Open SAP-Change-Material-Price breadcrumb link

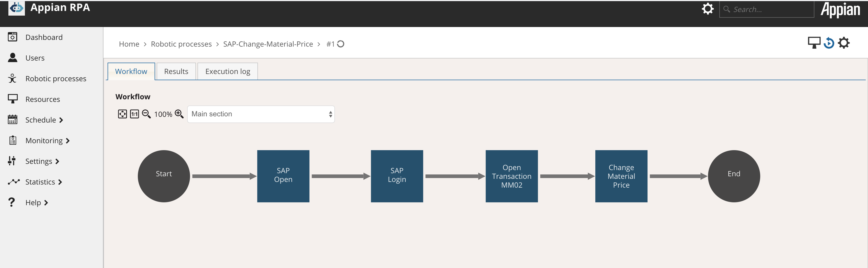pyautogui.click(x=268, y=44)
